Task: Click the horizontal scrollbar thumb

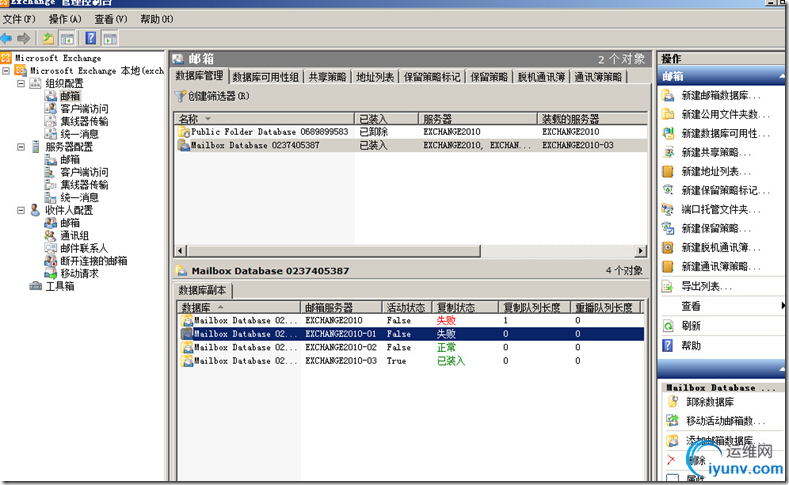Action: (334, 251)
